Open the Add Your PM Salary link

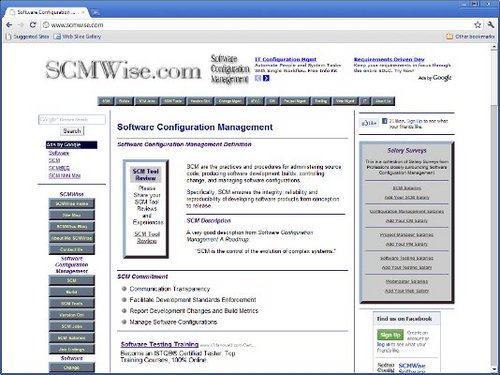click(407, 244)
